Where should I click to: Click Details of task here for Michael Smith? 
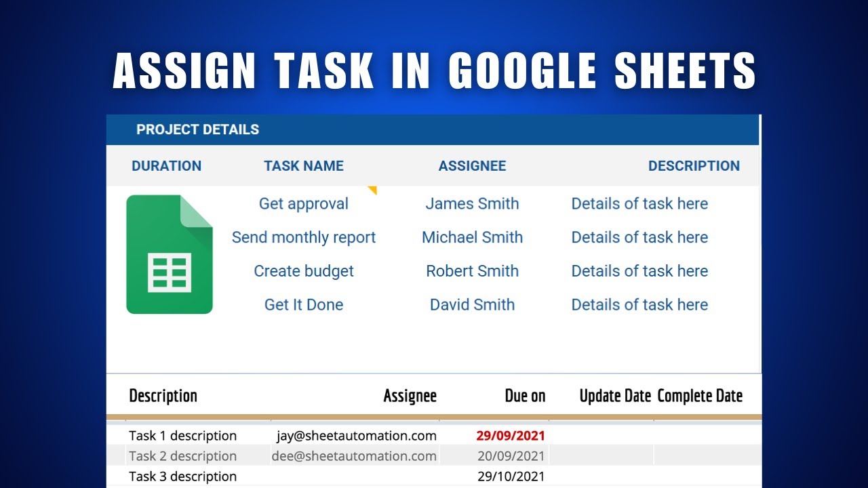pos(639,238)
